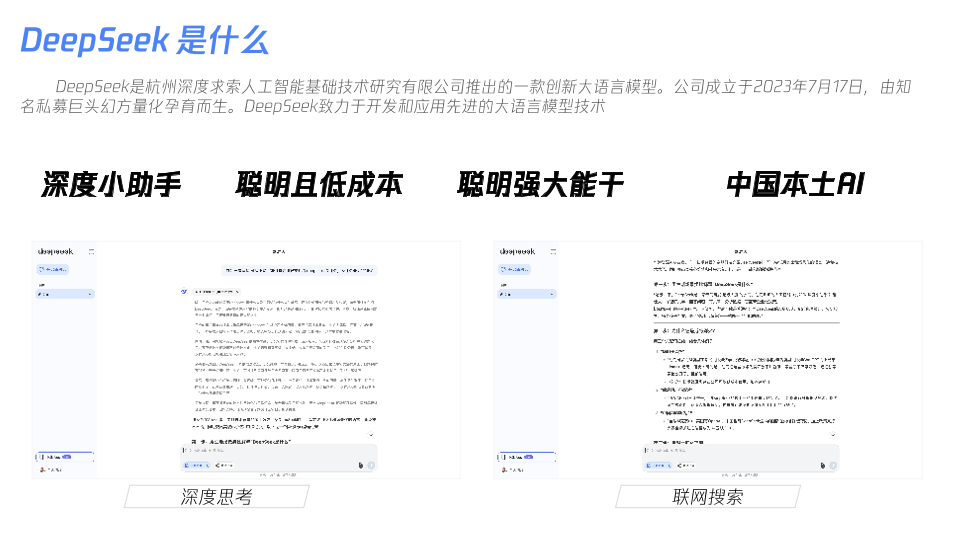Click attachment paperclip icon in right chat box
Screen dimensions: 960x540
(x=821, y=465)
